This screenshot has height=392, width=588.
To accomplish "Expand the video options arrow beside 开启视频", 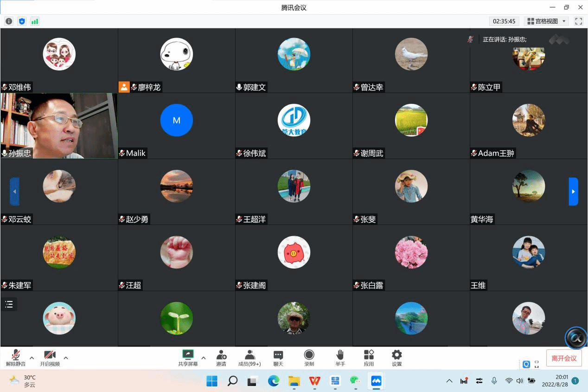I will 66,358.
